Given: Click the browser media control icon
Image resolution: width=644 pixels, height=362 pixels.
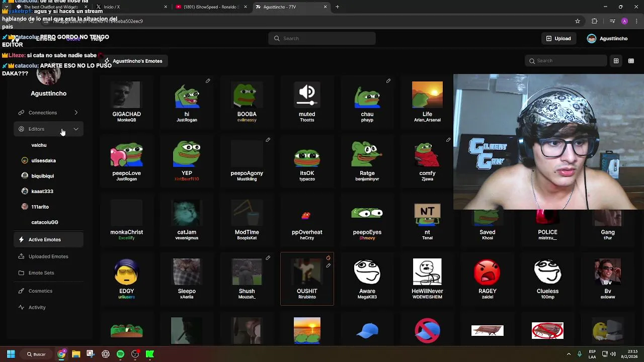Looking at the screenshot, I should tap(612, 21).
